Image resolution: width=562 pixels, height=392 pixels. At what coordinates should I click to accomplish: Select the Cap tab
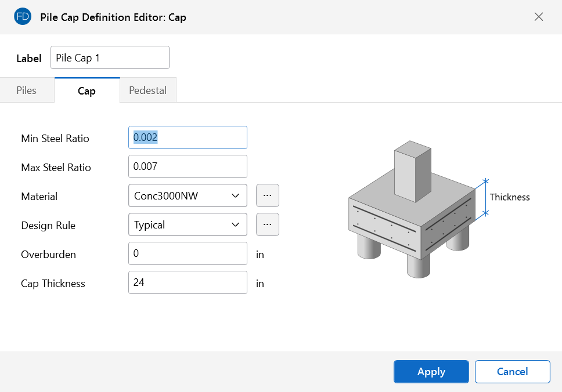[87, 90]
